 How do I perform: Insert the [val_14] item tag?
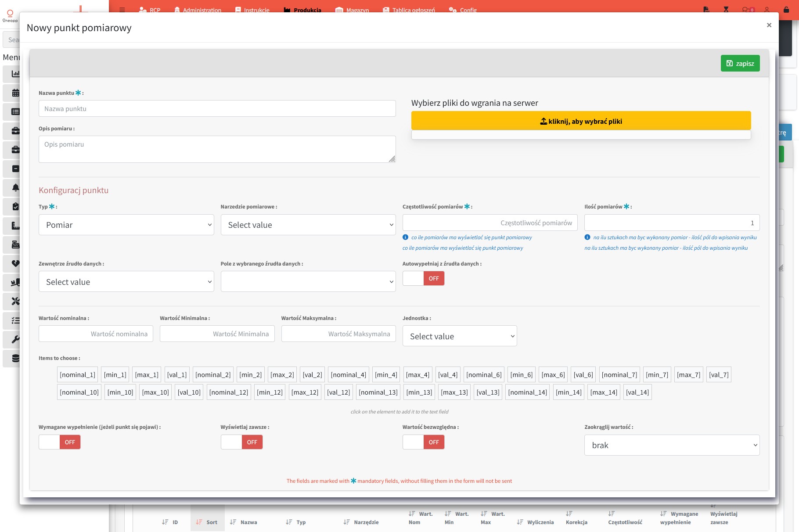(x=637, y=392)
